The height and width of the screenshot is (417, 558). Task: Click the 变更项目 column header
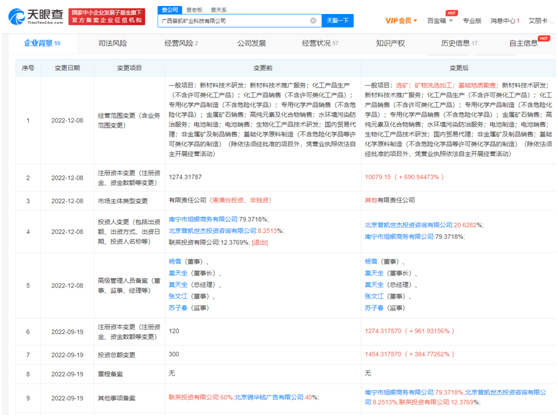tap(129, 68)
